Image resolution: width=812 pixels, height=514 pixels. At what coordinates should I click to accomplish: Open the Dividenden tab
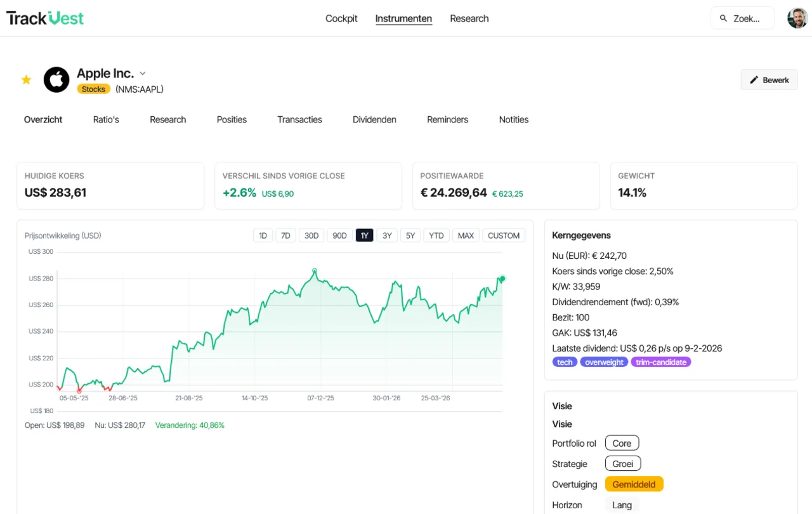[374, 119]
